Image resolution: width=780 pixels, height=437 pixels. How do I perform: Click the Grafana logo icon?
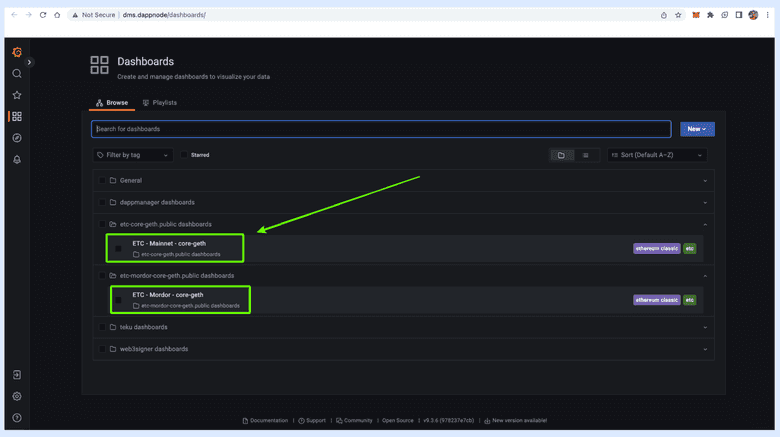click(17, 52)
